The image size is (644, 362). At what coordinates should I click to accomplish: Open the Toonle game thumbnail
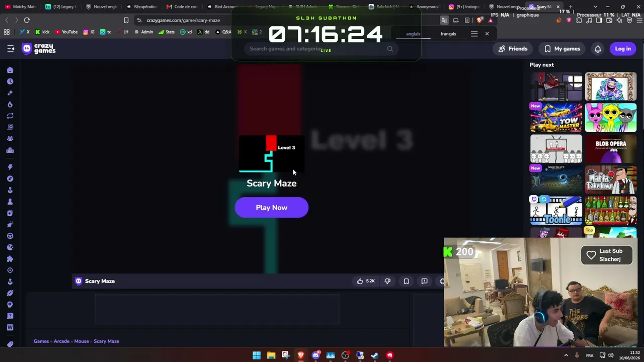[556, 211]
